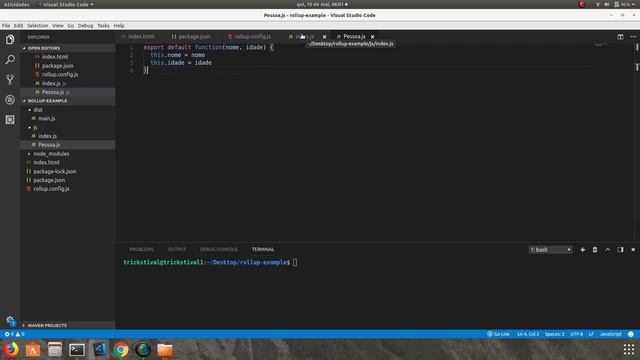Open the terminal shell selector dropdown
Image resolution: width=640 pixels, height=360 pixels.
tap(551, 250)
